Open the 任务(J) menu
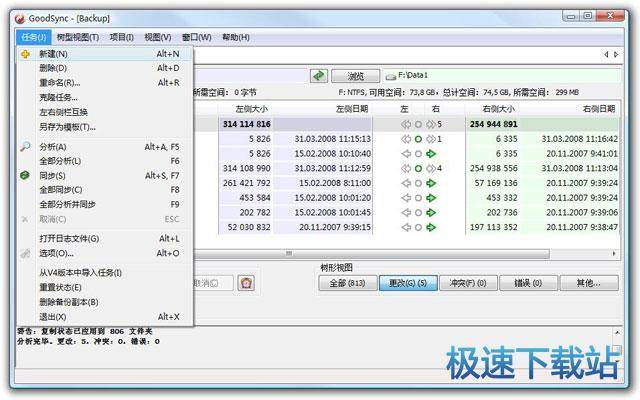The height and width of the screenshot is (400, 640). pos(34,37)
